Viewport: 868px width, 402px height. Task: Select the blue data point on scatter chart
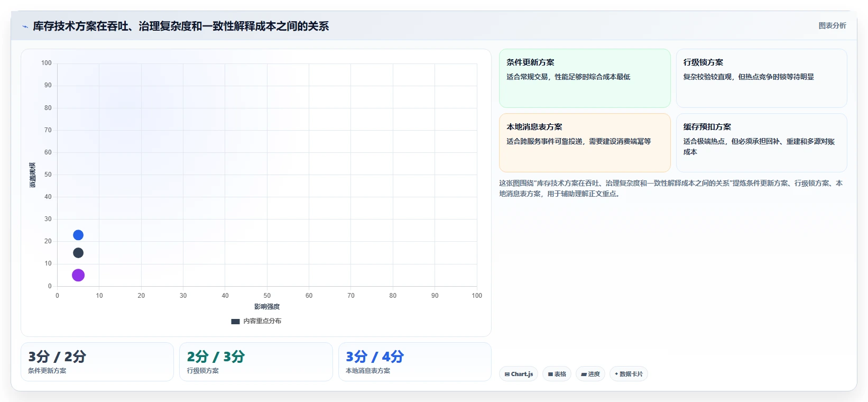pyautogui.click(x=78, y=235)
